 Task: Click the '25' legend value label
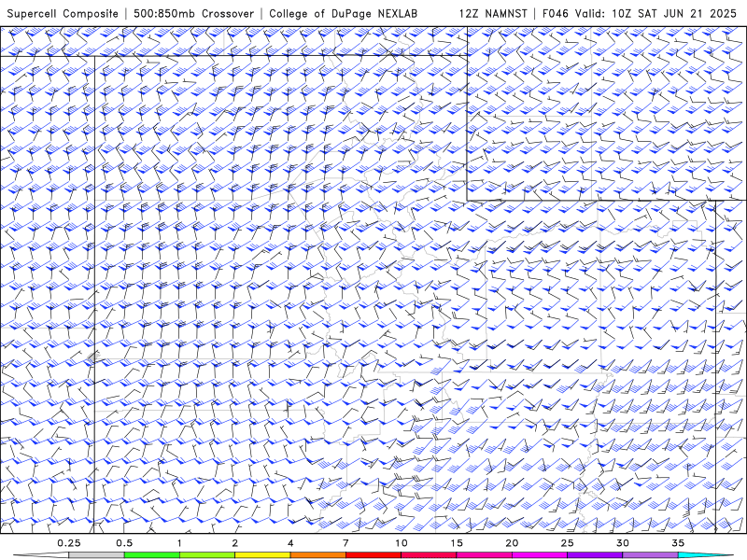tap(567, 543)
